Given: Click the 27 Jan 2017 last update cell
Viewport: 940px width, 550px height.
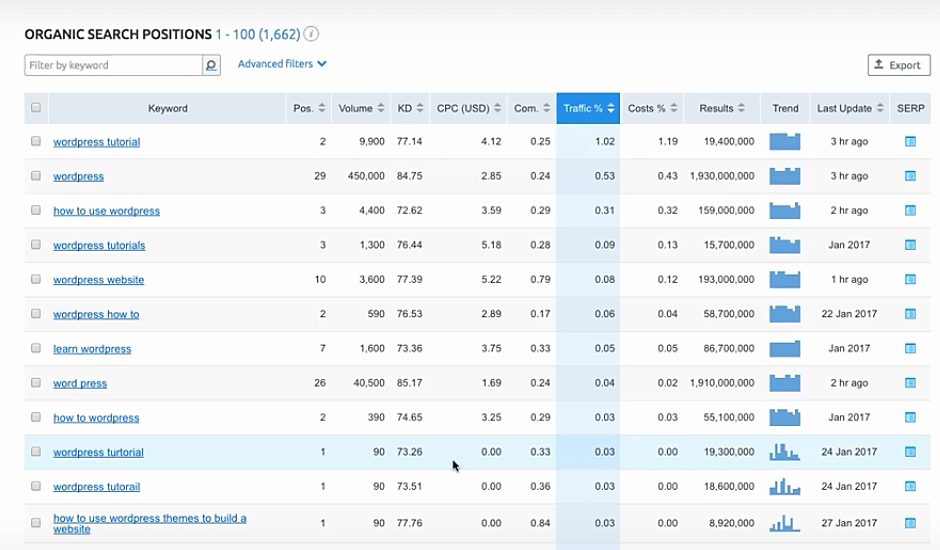Looking at the screenshot, I should (849, 523).
